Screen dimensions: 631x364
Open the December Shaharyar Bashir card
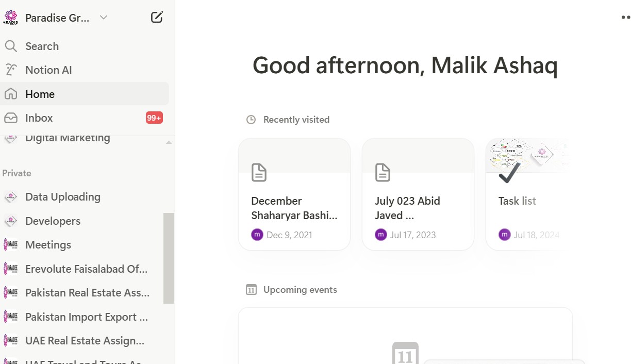point(294,194)
